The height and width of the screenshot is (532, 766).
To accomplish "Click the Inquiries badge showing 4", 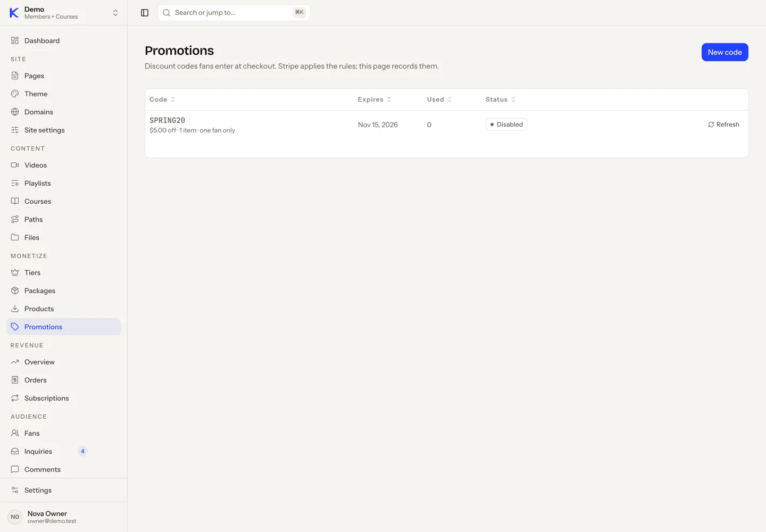I will coord(82,451).
